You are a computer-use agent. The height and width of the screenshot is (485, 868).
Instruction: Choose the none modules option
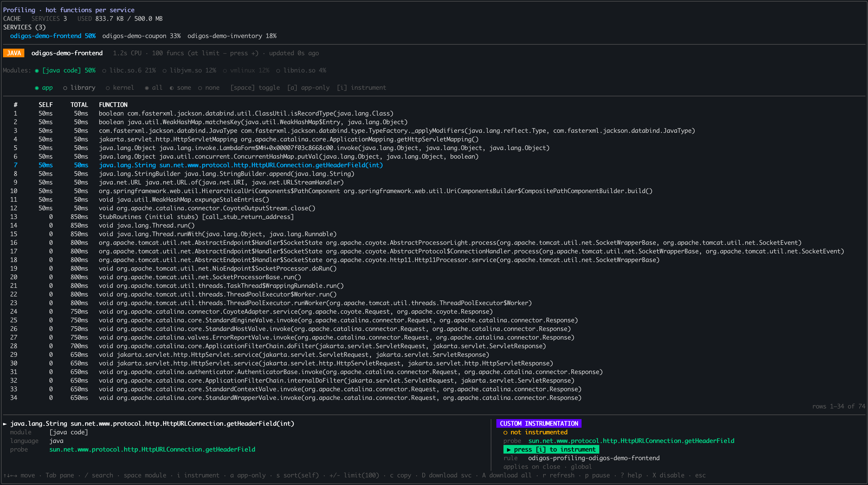tap(209, 88)
